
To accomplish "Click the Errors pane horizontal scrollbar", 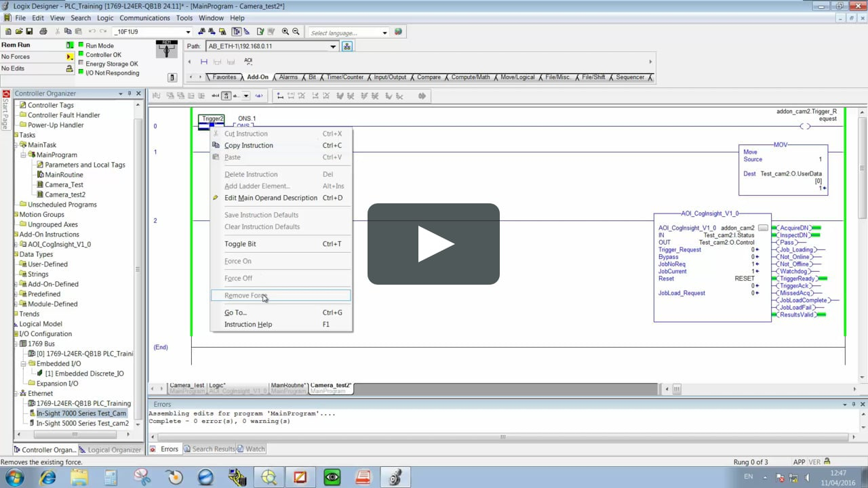I will (503, 437).
